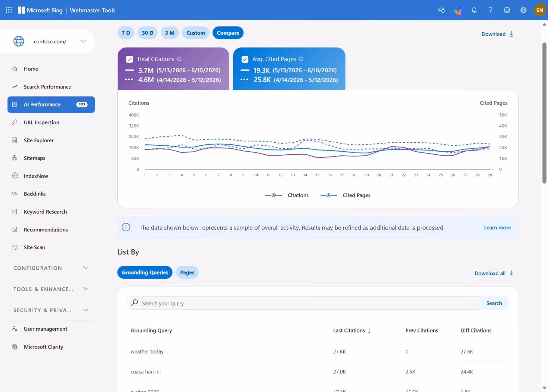Screen dimensions: 548x392
Task: Uncheck the Avg. Cited Pages checkbox
Action: tap(245, 59)
